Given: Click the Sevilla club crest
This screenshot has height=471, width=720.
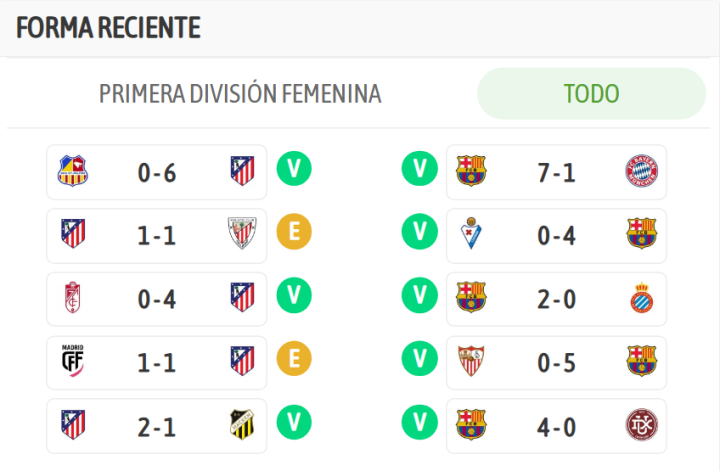Looking at the screenshot, I should tap(471, 361).
